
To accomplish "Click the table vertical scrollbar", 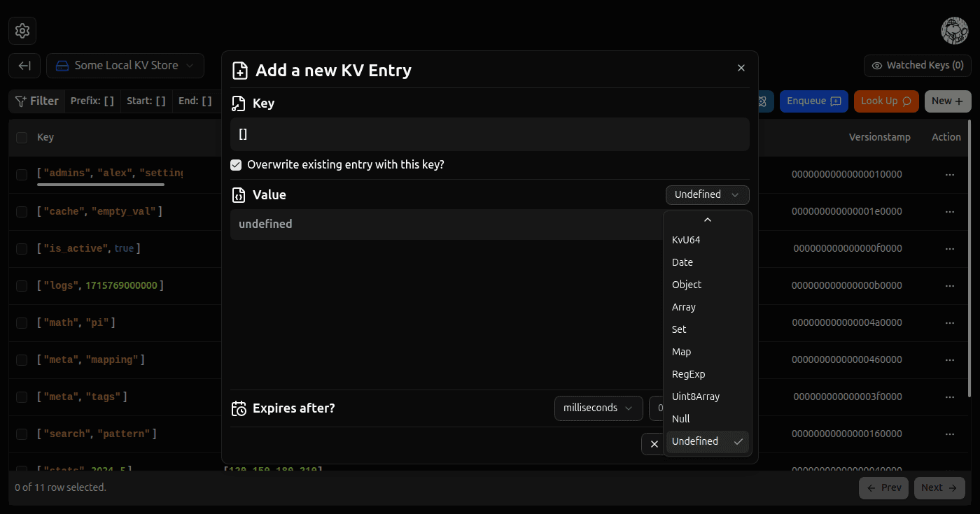I will (969, 259).
